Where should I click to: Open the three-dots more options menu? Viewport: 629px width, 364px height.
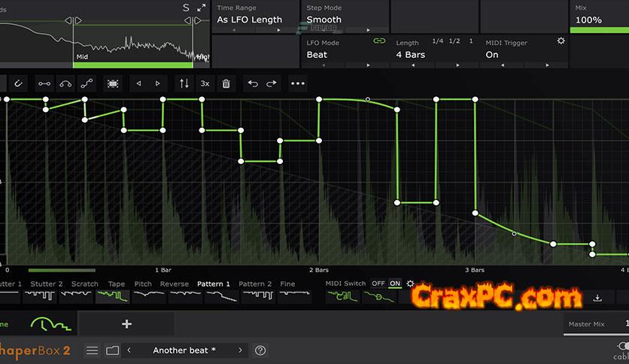pyautogui.click(x=298, y=83)
